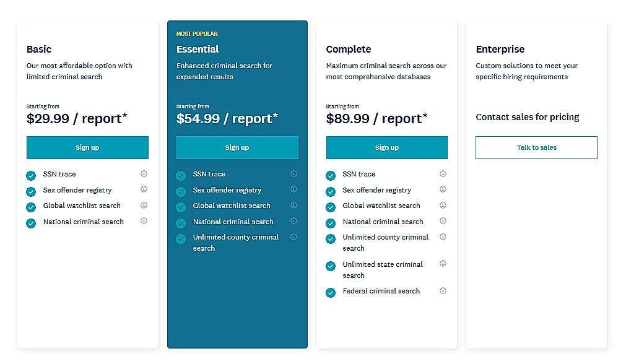Select the Essential plan heading

click(198, 49)
